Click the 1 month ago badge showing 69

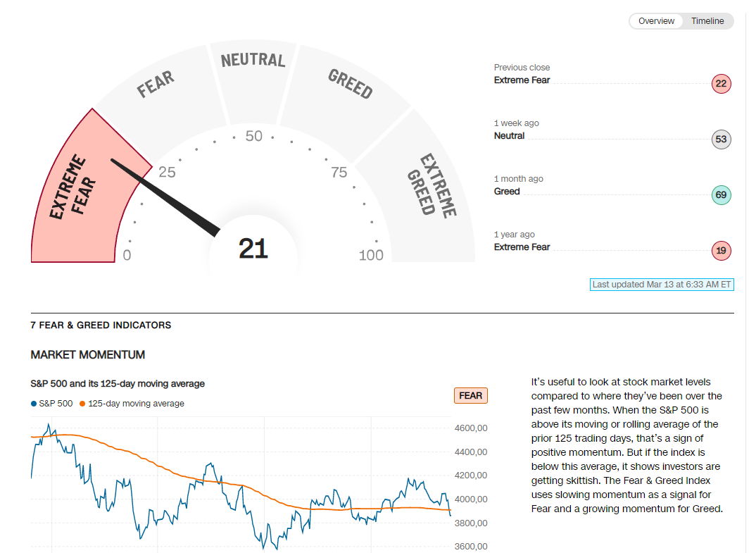click(x=721, y=195)
